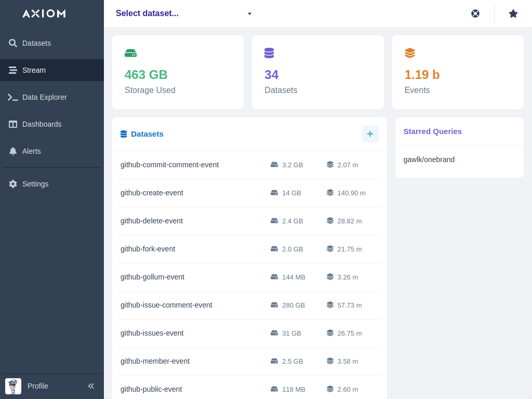
Task: Click the orange Events layers icon
Action: tap(410, 53)
